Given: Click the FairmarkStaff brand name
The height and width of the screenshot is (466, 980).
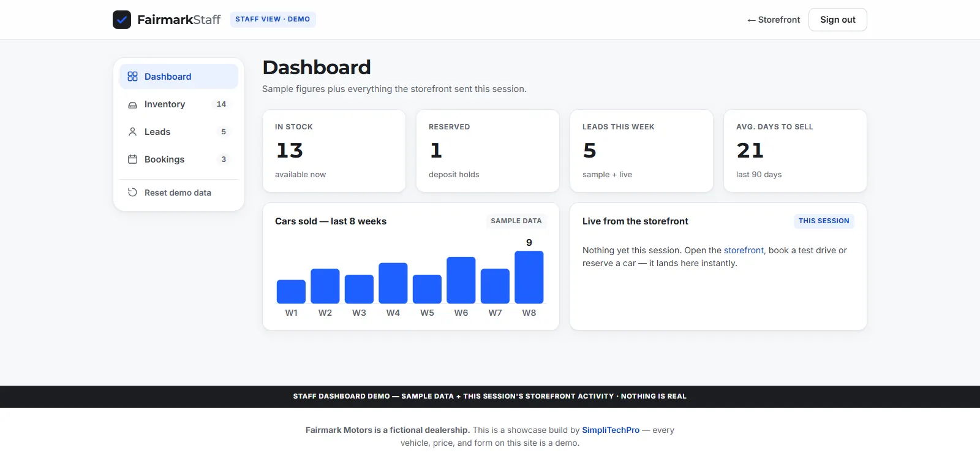Looking at the screenshot, I should [x=179, y=20].
